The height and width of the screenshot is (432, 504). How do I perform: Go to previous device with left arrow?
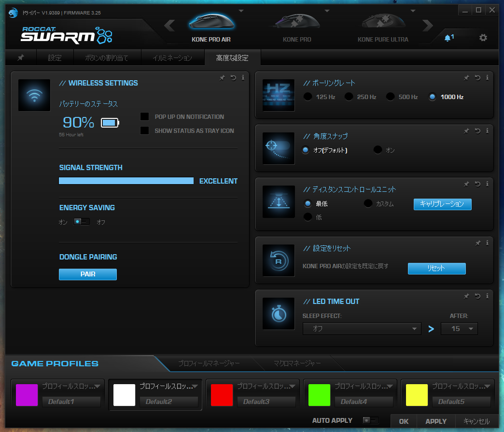169,26
